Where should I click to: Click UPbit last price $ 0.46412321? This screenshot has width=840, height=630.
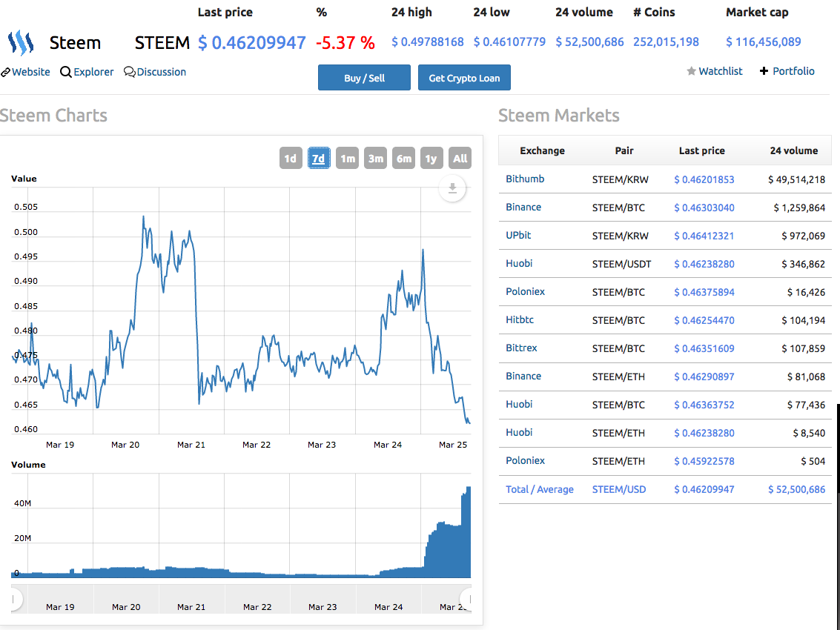click(x=704, y=236)
